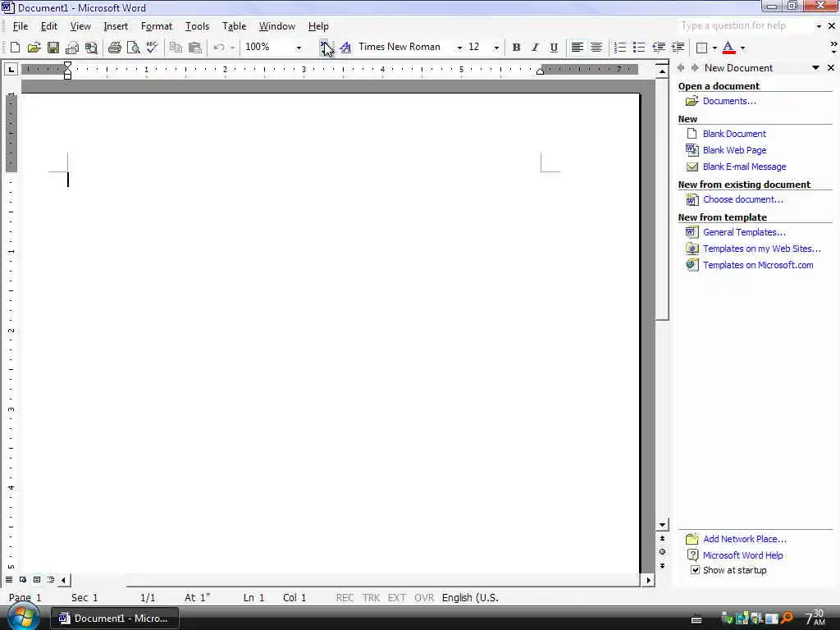This screenshot has height=630, width=840.
Task: Apply Outside Border icon
Action: 701,48
